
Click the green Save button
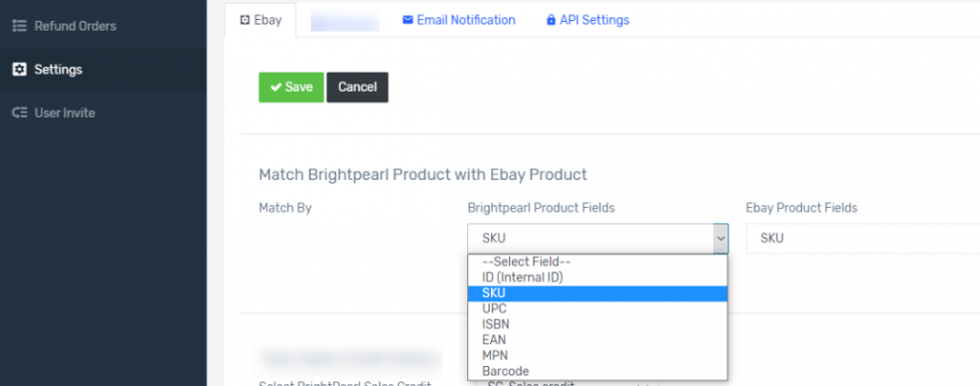(x=291, y=87)
